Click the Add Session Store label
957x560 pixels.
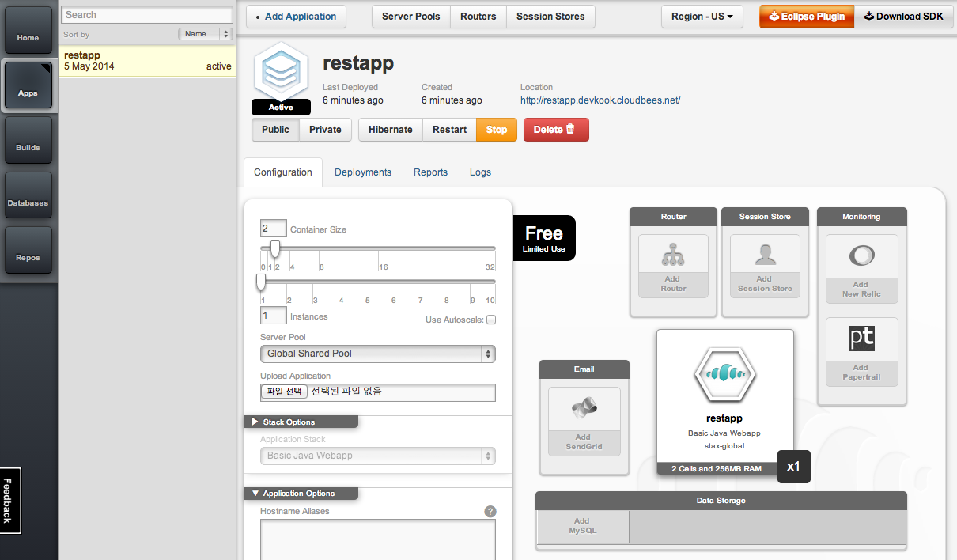pyautogui.click(x=764, y=284)
